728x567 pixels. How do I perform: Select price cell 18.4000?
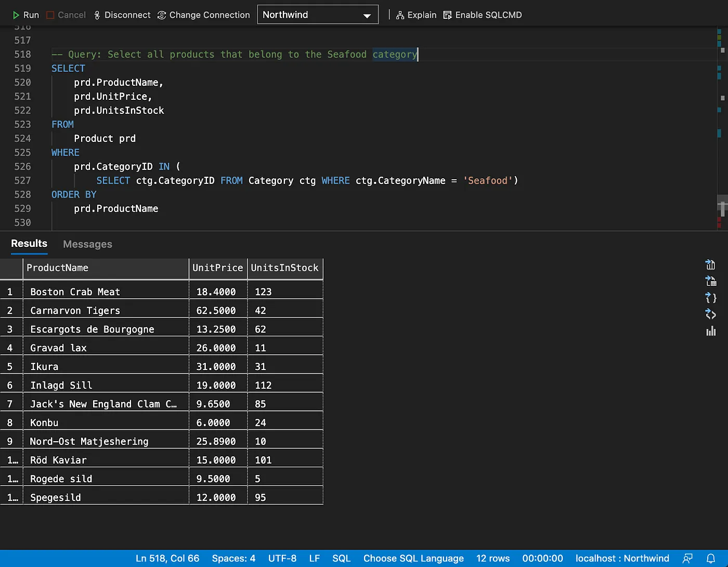point(218,292)
